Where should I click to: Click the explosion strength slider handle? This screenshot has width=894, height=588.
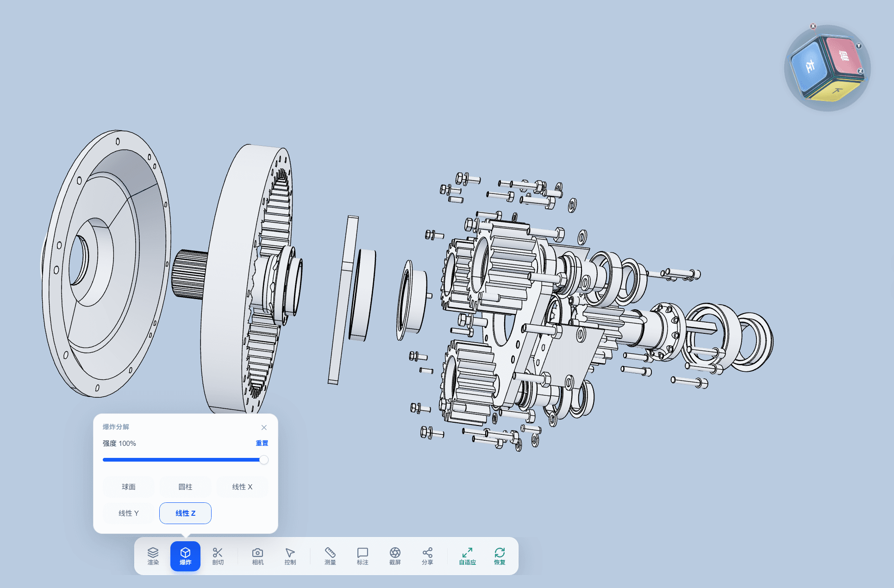tap(264, 460)
